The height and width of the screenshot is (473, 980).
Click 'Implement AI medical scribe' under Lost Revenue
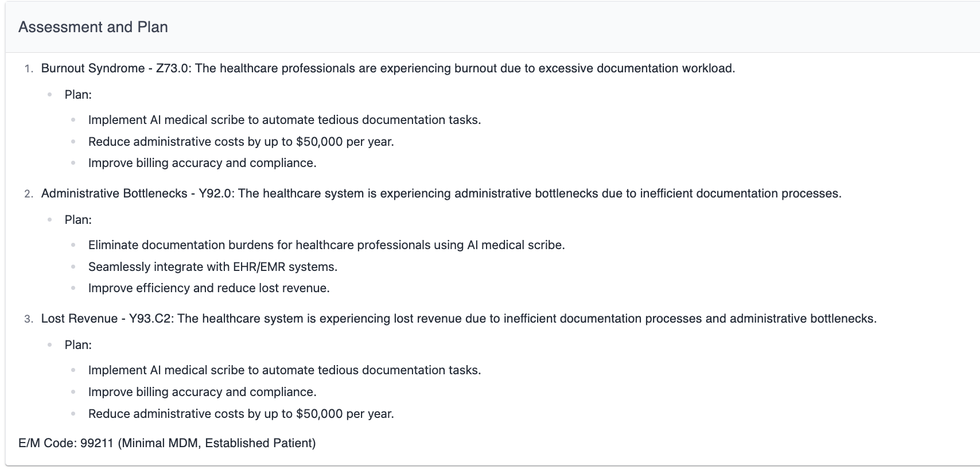[x=285, y=370]
